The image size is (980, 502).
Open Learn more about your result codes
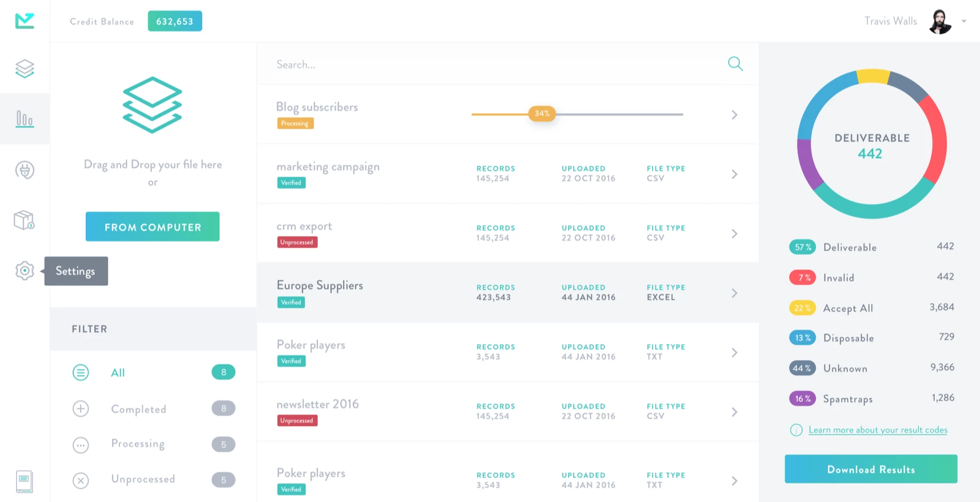pyautogui.click(x=878, y=430)
